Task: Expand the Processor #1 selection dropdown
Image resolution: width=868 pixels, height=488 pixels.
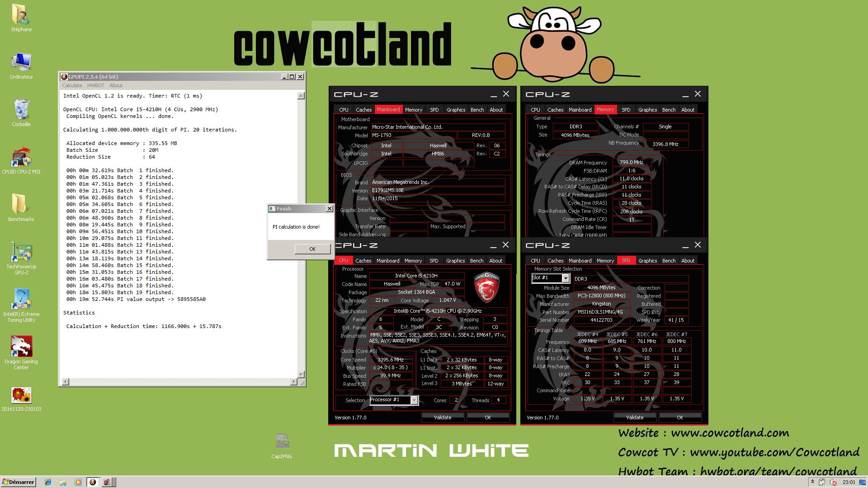Action: pyautogui.click(x=414, y=400)
